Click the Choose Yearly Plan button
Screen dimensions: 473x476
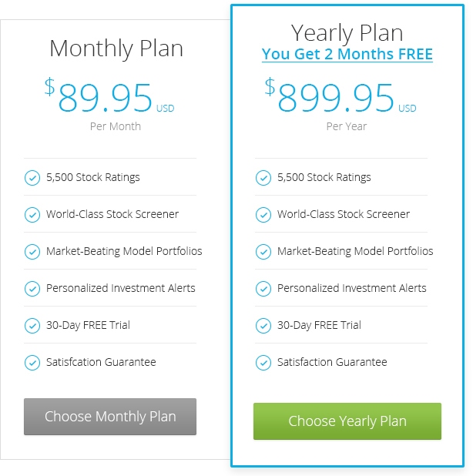[x=347, y=421]
